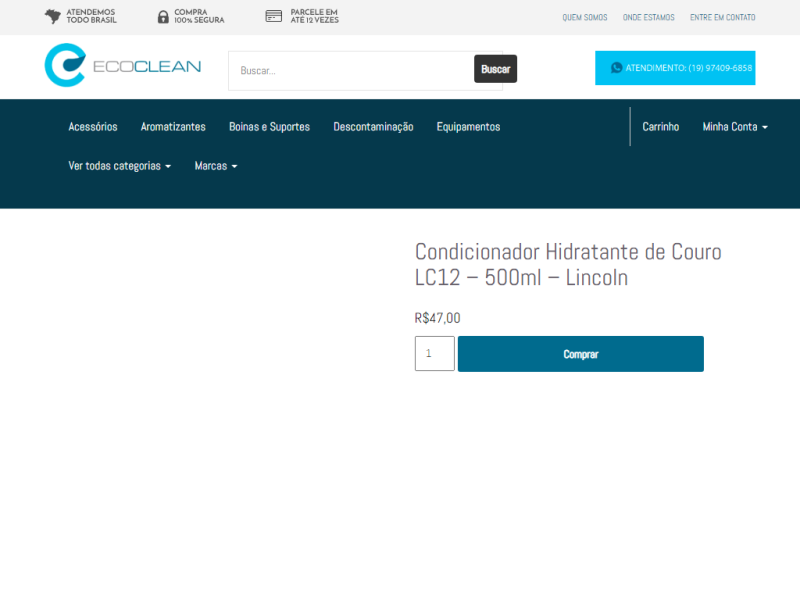Expand Ver todas categorias dropdown
The height and width of the screenshot is (600, 800).
tap(120, 166)
